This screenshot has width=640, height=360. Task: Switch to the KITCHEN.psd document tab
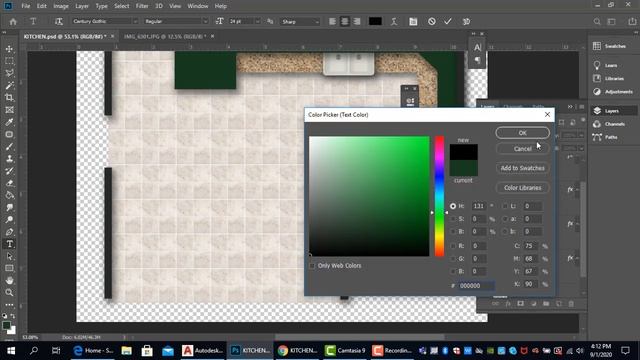[x=65, y=36]
